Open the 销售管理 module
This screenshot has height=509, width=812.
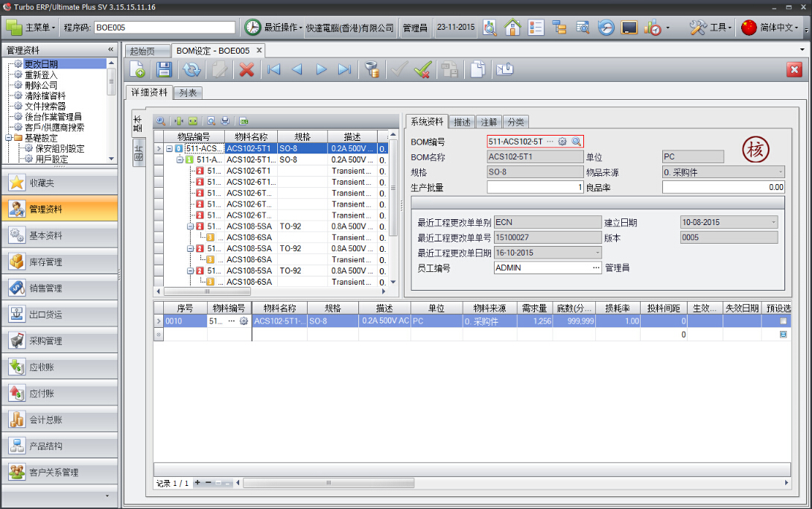(60, 288)
